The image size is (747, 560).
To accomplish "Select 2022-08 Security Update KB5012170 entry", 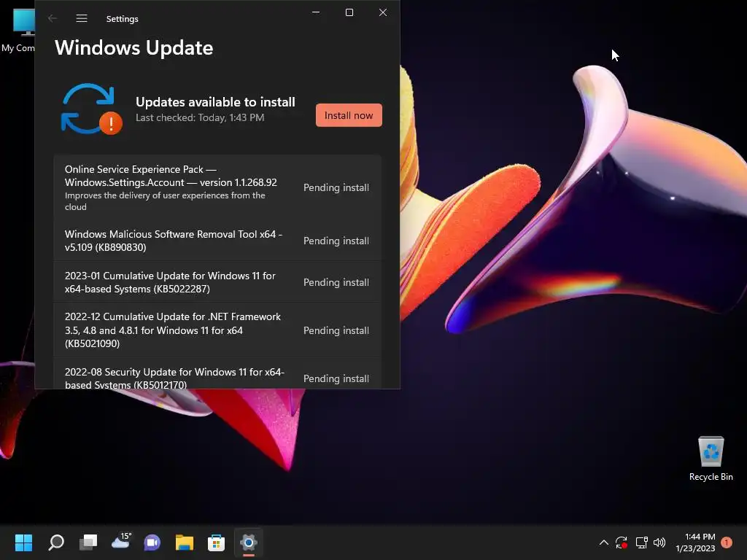I will coord(217,374).
